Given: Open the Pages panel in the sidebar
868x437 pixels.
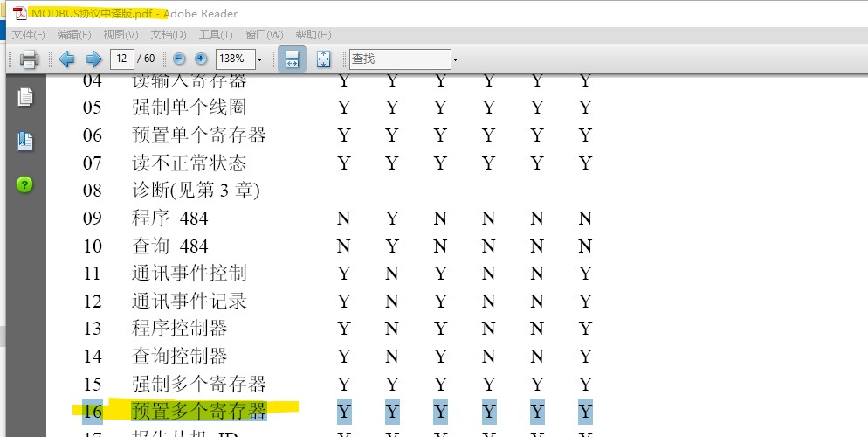Looking at the screenshot, I should pos(25,97).
